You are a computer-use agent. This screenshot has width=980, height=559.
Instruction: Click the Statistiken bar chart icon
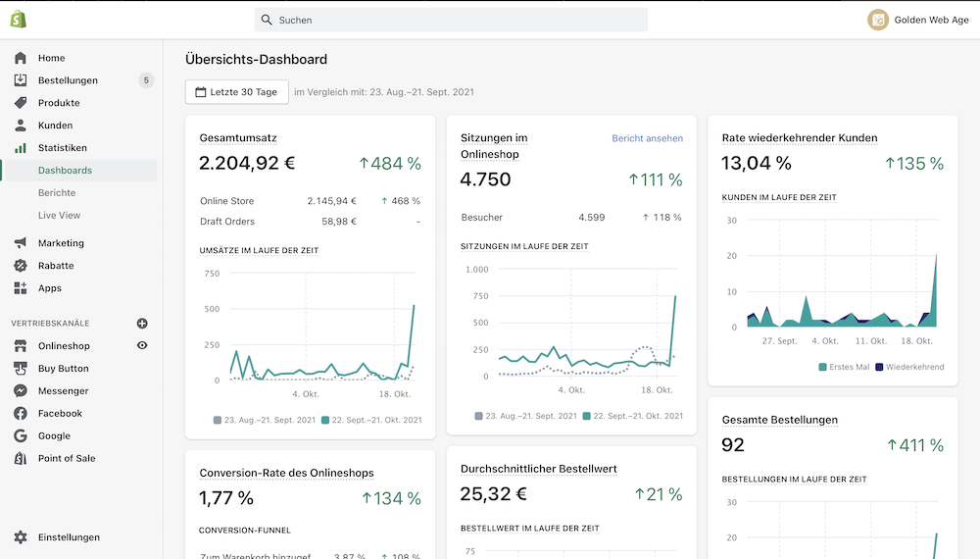click(x=21, y=147)
